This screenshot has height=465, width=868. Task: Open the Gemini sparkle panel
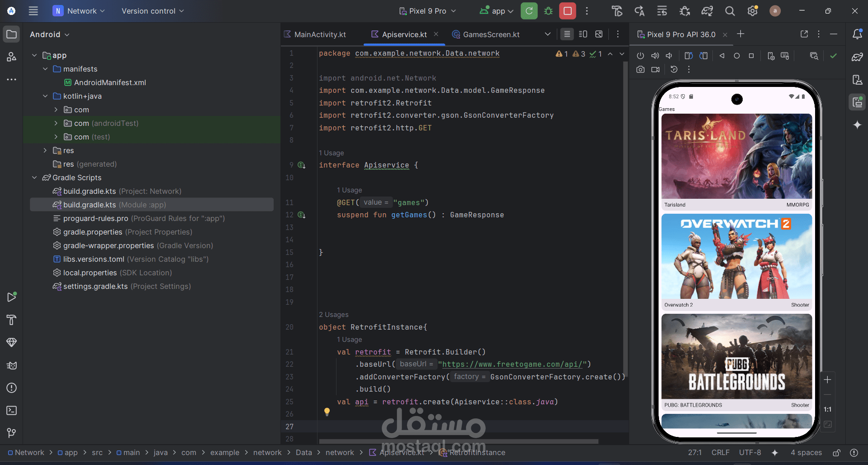(x=857, y=125)
